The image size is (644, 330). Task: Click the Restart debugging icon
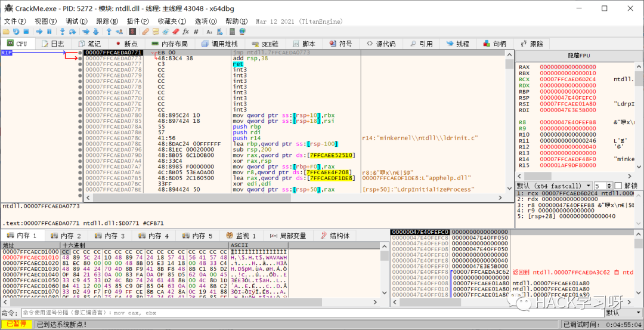coord(16,32)
